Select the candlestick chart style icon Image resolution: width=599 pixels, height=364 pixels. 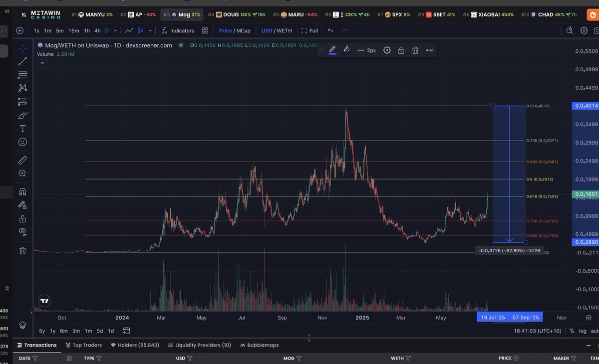[140, 30]
